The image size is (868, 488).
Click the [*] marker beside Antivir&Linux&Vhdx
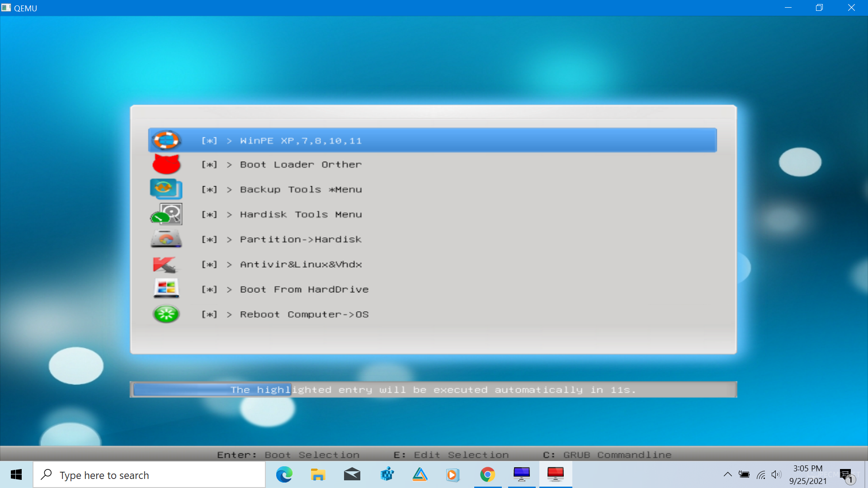pos(209,264)
